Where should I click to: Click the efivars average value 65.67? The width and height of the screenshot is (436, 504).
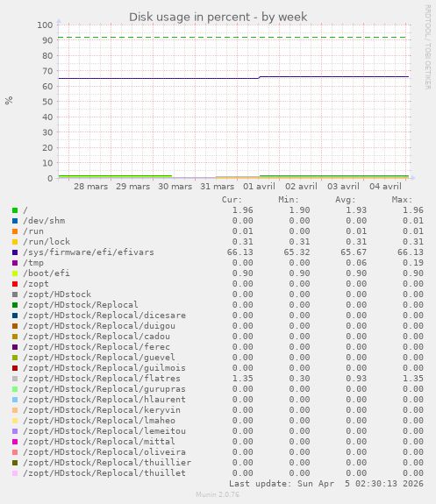[354, 252]
